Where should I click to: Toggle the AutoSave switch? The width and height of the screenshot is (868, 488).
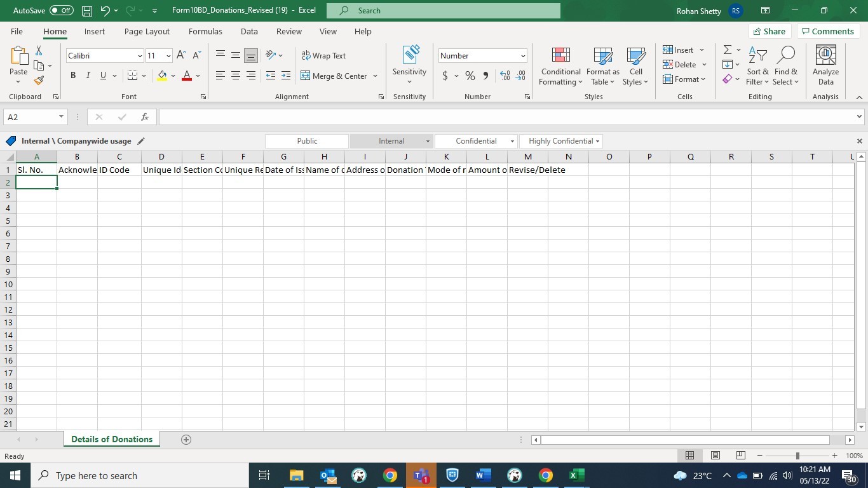61,11
